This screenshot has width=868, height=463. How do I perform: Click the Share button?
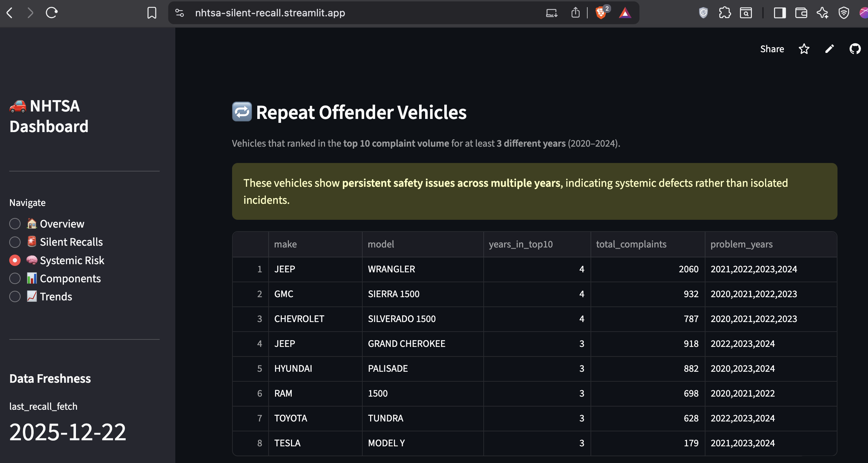pos(772,49)
